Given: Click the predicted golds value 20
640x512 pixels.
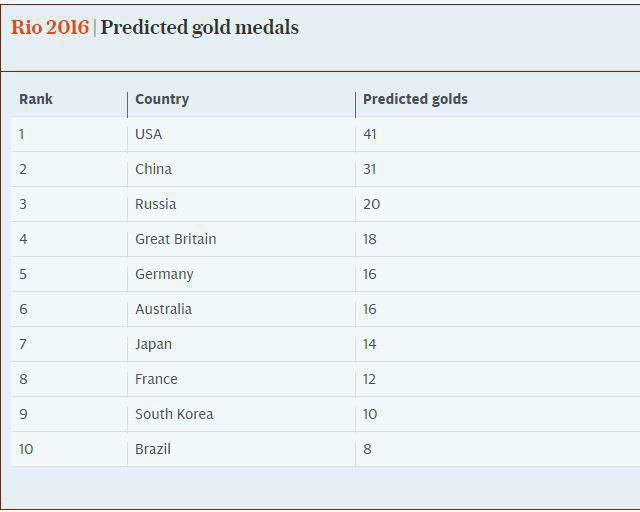Looking at the screenshot, I should (x=371, y=204).
